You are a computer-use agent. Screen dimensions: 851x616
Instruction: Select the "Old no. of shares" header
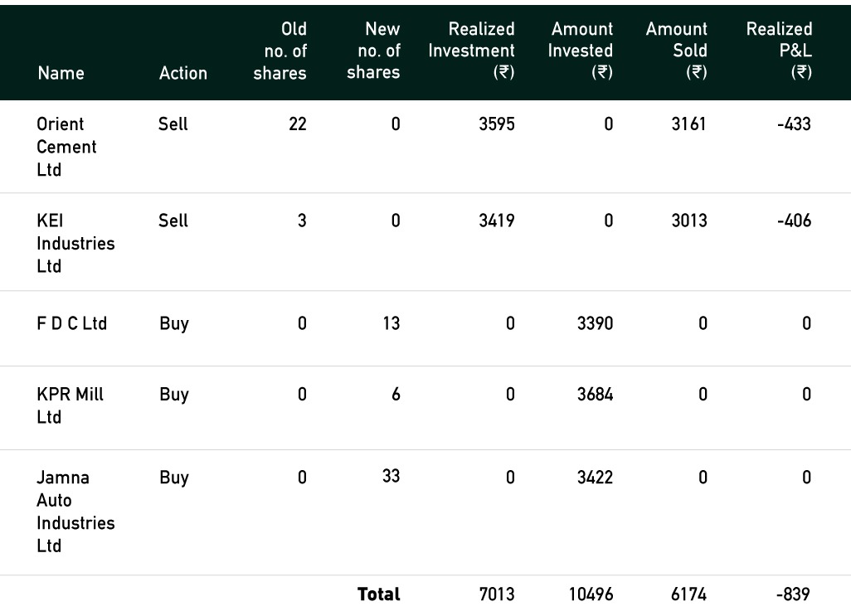click(x=280, y=51)
